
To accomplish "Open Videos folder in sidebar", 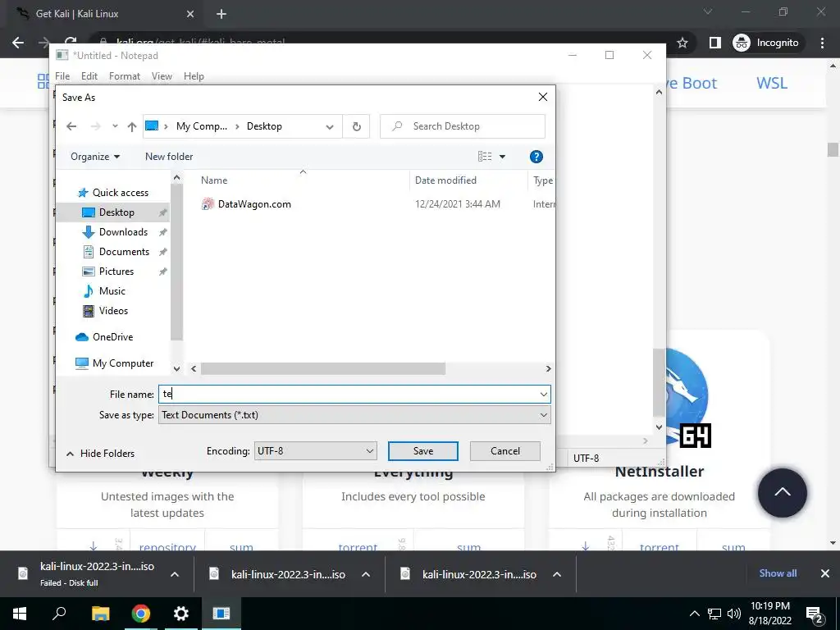I will coord(113,311).
